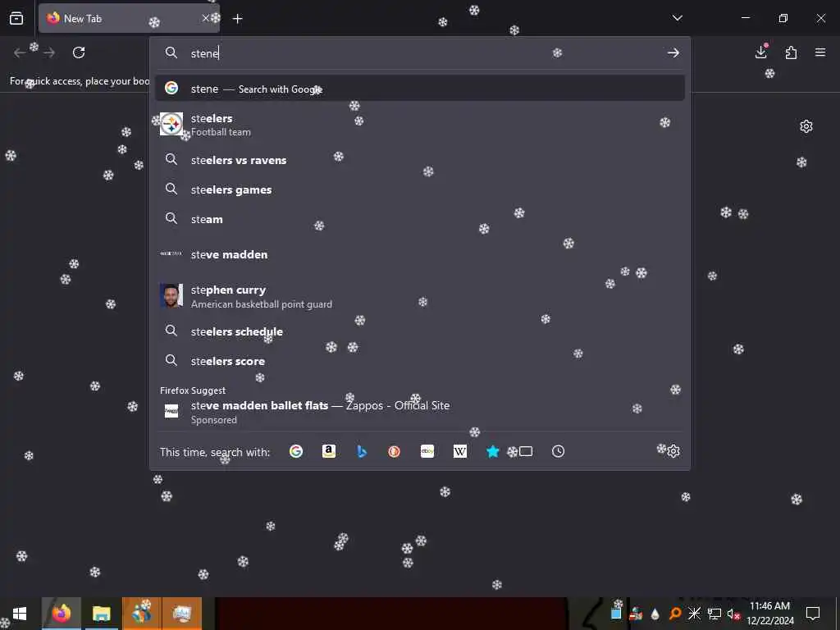Viewport: 840px width, 630px height.
Task: Click the Steelers logo thumbnail
Action: tap(171, 125)
